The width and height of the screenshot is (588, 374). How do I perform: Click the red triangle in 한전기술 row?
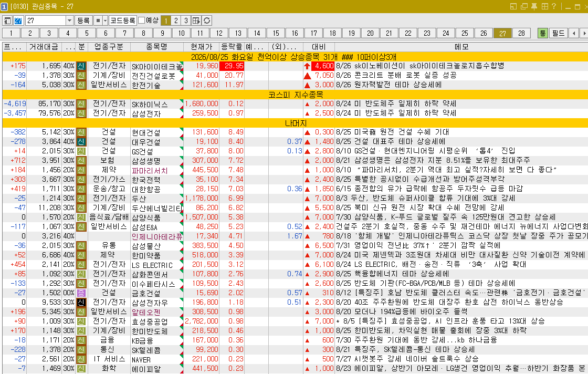[x=308, y=85]
